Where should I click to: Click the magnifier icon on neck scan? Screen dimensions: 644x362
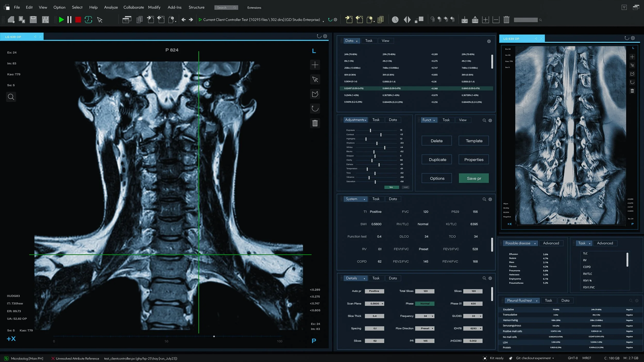pyautogui.click(x=11, y=97)
